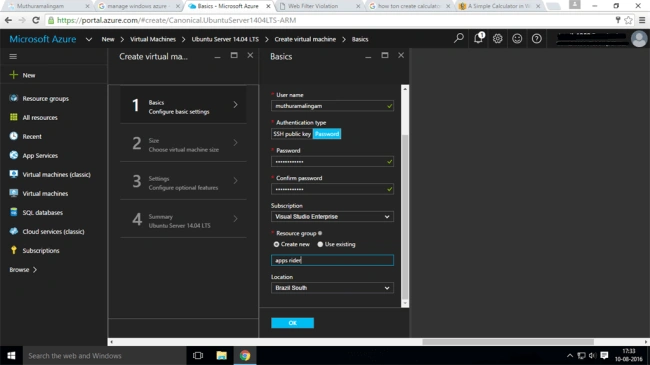Open step 1 Basics
650x365 pixels.
click(183, 105)
